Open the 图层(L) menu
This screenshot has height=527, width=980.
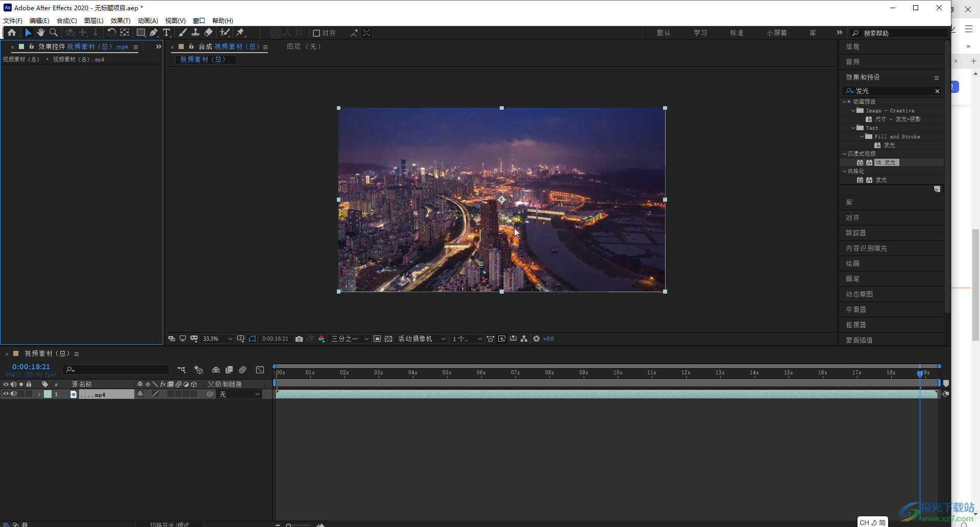click(x=93, y=21)
